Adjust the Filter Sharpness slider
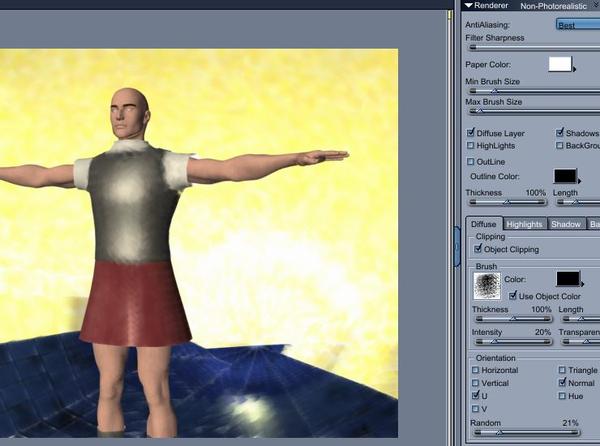The image size is (600, 446). [535, 47]
